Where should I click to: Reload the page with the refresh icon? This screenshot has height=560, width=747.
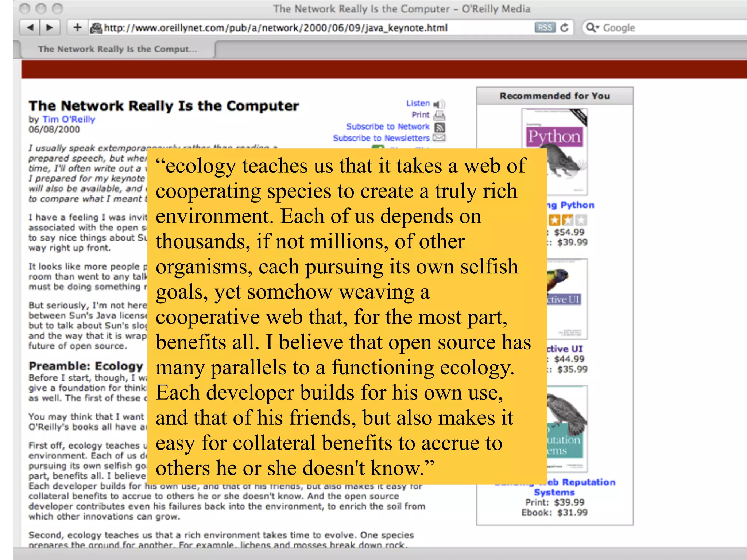pyautogui.click(x=564, y=27)
